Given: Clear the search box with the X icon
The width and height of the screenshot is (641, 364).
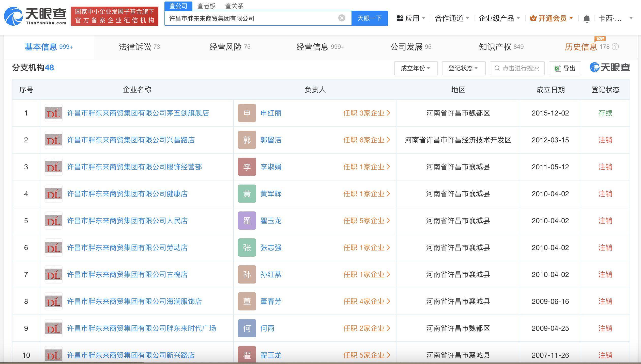Looking at the screenshot, I should point(342,18).
